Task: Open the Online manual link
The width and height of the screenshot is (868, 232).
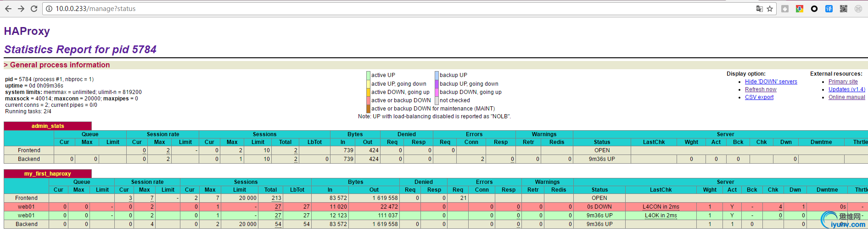Action: point(846,97)
